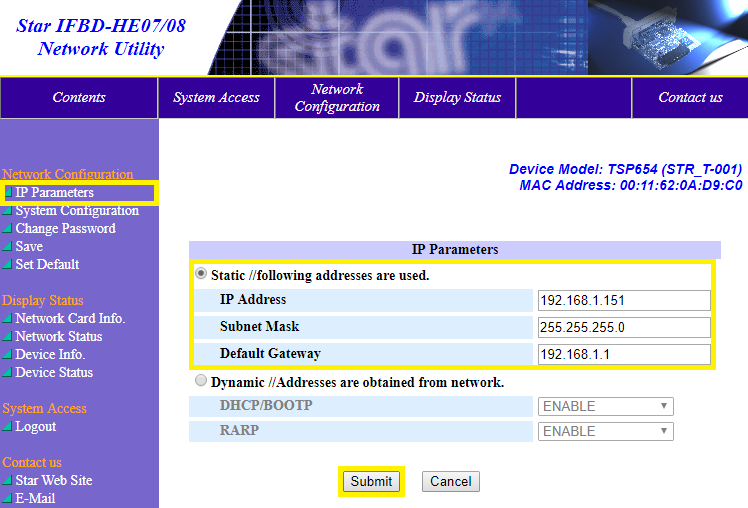
Task: Click the Contact us sidebar heading
Action: point(32,462)
